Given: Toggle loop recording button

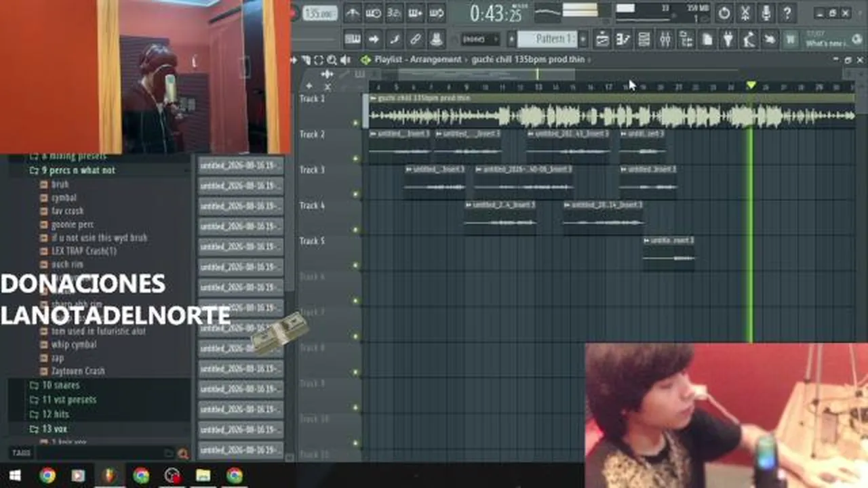Looking at the screenshot, I should pyautogui.click(x=436, y=13).
